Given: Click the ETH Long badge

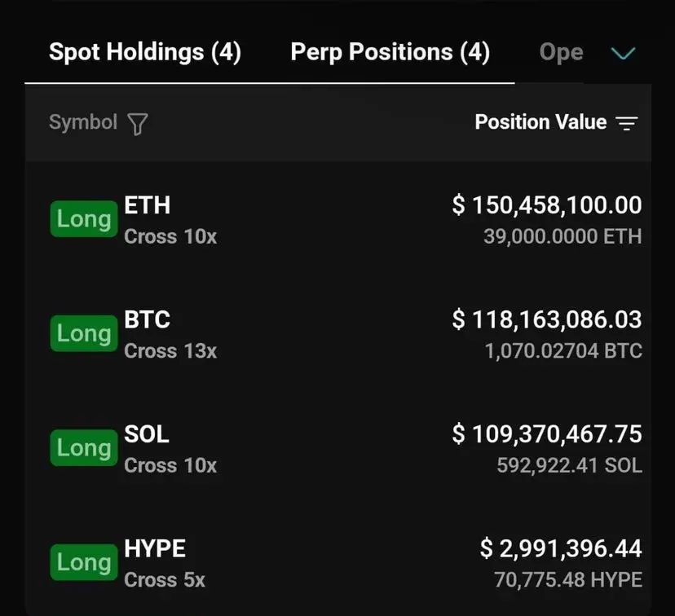Looking at the screenshot, I should point(83,219).
